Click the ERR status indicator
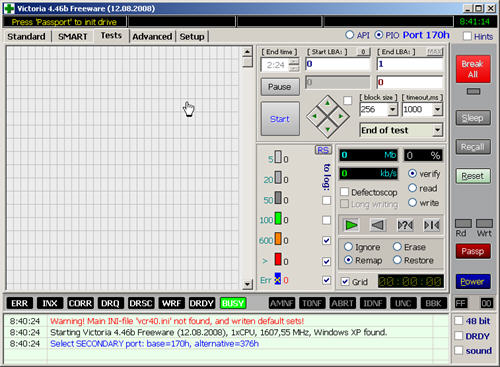500x367 pixels. [20, 303]
